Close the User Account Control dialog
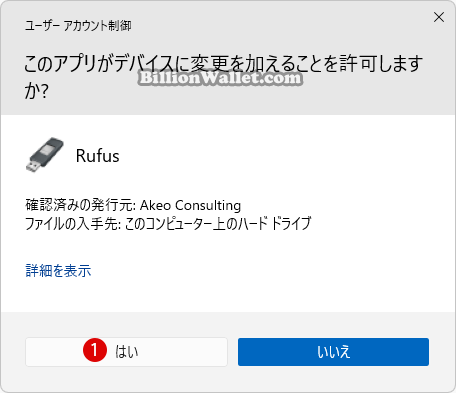This screenshot has height=393, width=456. (x=439, y=17)
